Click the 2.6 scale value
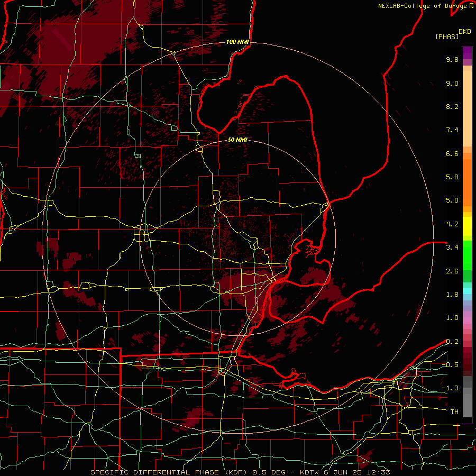476x476 pixels. click(x=452, y=271)
